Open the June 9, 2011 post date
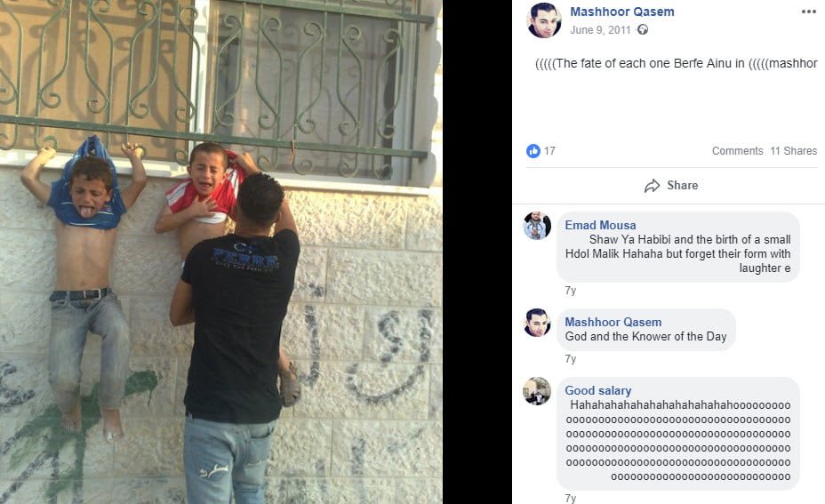This screenshot has height=504, width=825. [600, 30]
